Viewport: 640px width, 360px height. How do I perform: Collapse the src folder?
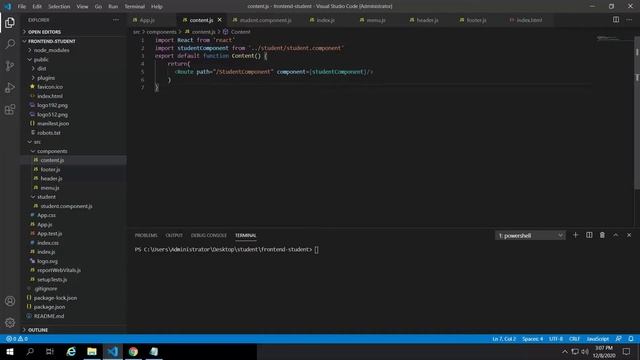(x=37, y=142)
